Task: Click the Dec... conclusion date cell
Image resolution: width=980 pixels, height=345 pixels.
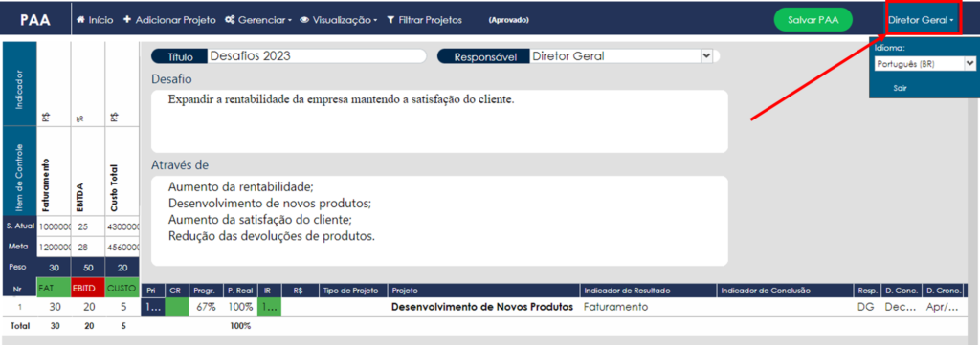Action: [x=901, y=307]
